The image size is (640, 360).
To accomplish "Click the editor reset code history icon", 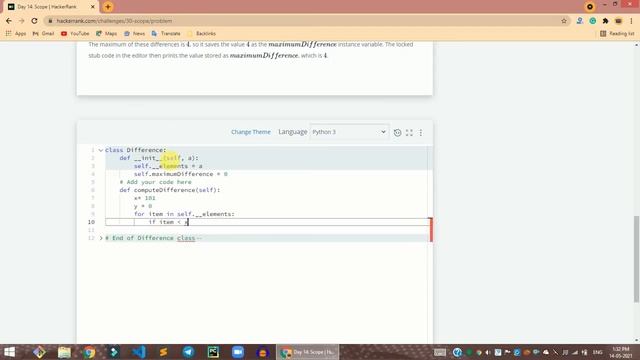I will pos(398,132).
